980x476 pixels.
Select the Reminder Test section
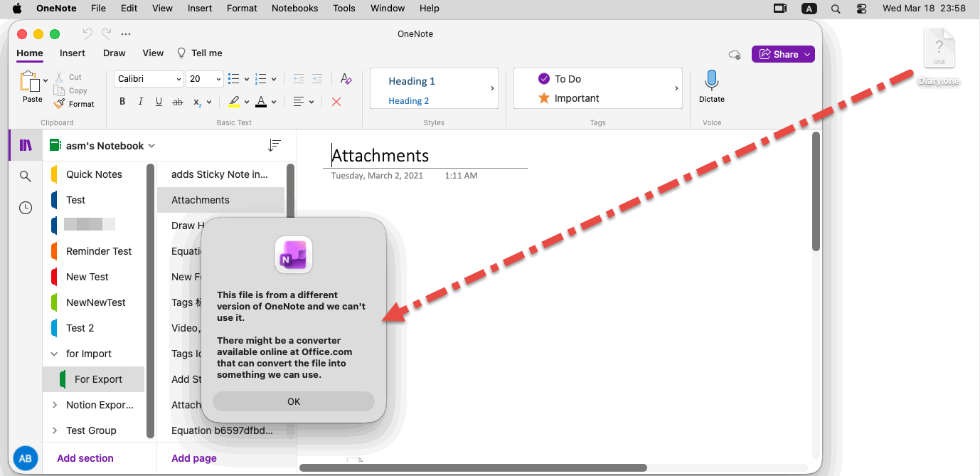tap(99, 251)
